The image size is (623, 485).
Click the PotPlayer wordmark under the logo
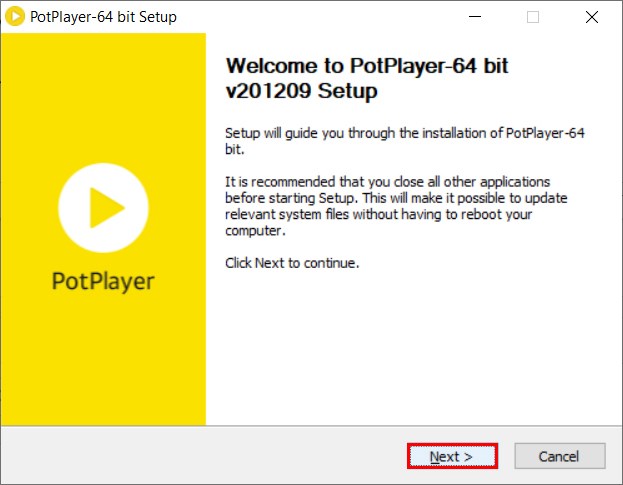click(104, 281)
